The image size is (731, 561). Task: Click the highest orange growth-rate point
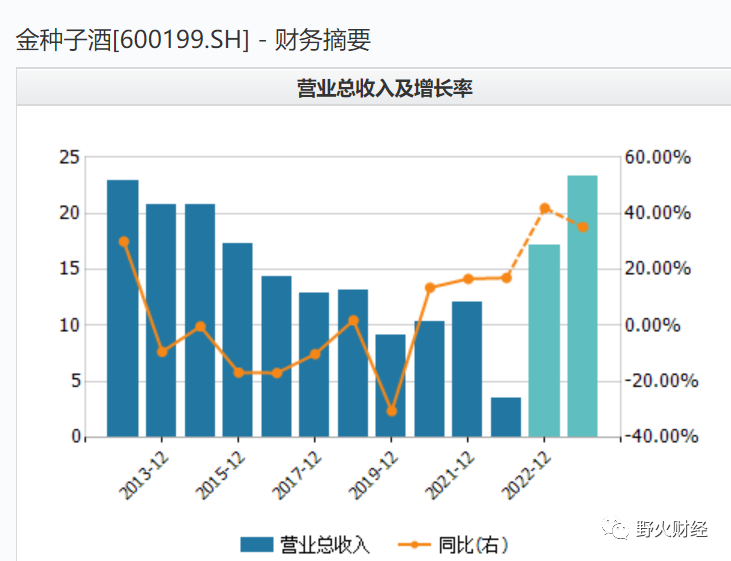(x=545, y=208)
